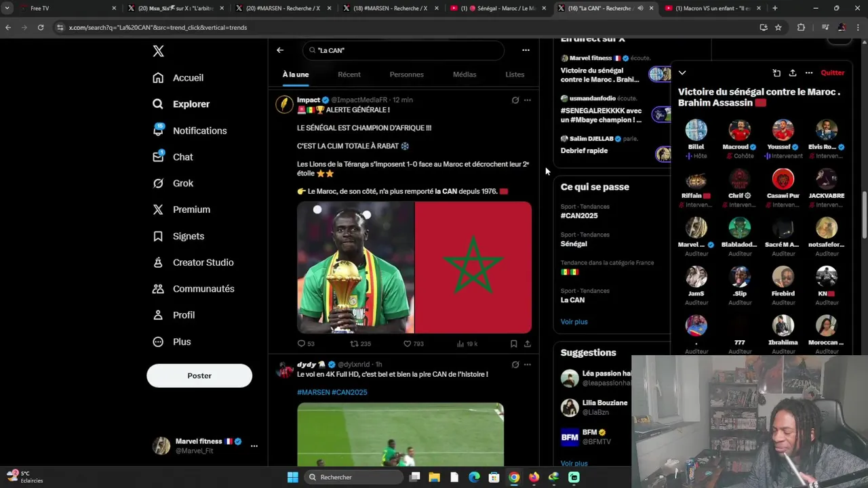View analytics of Impact post
Screen dimensions: 868x488
click(467, 344)
